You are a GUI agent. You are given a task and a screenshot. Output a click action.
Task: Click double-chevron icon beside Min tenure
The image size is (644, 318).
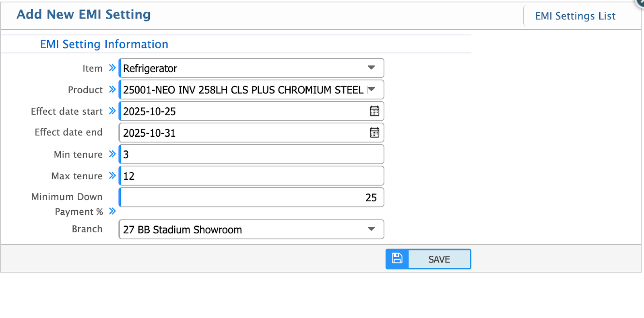click(112, 154)
